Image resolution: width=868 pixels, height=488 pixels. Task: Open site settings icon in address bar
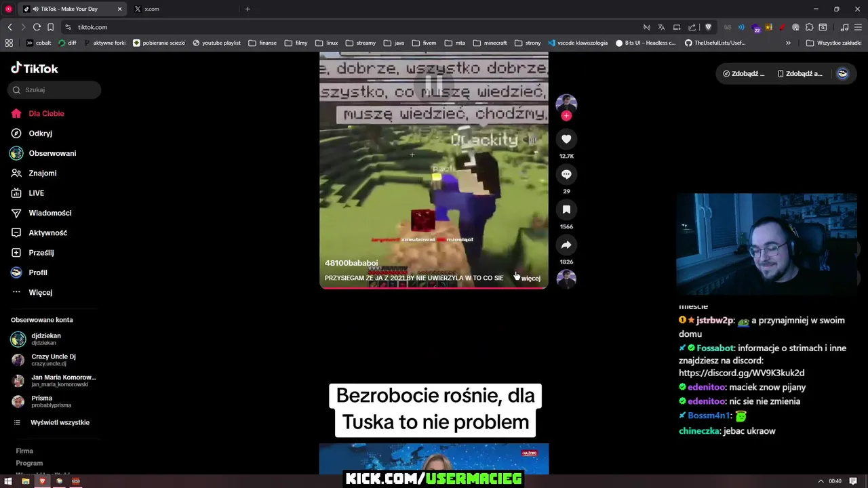click(x=68, y=27)
